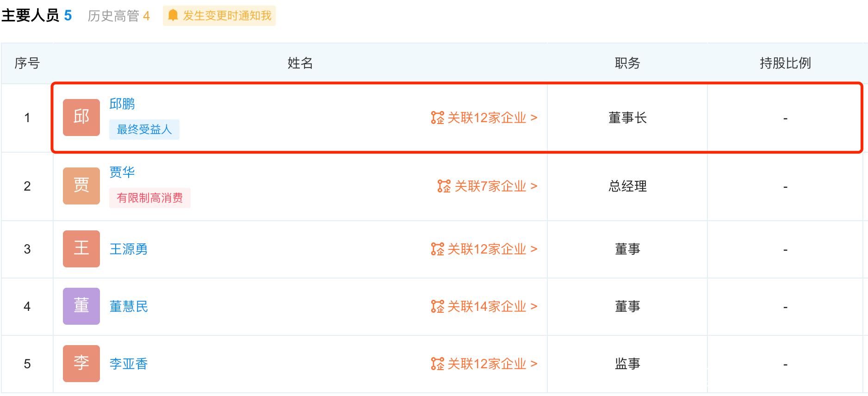Open 邱鹏's profile link
The image size is (868, 396).
(122, 104)
